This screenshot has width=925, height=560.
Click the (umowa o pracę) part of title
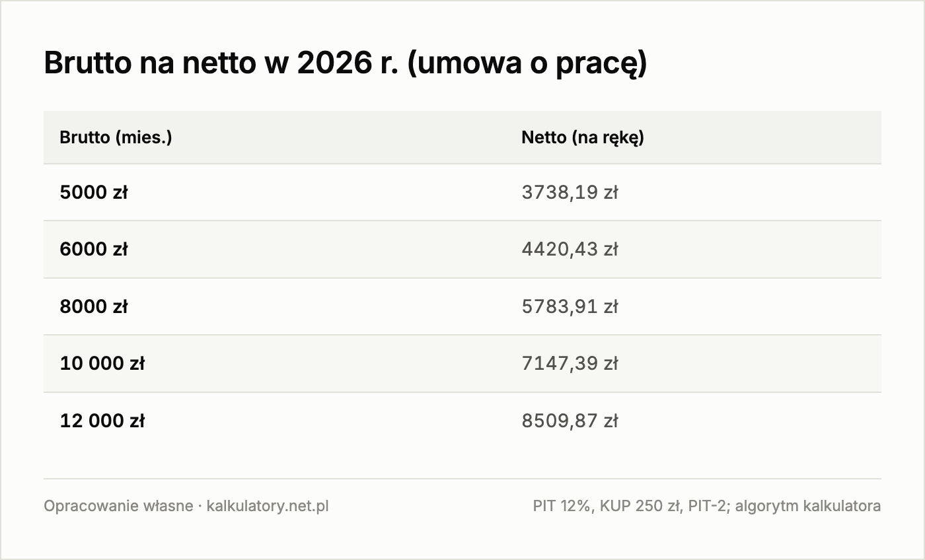[x=527, y=64]
